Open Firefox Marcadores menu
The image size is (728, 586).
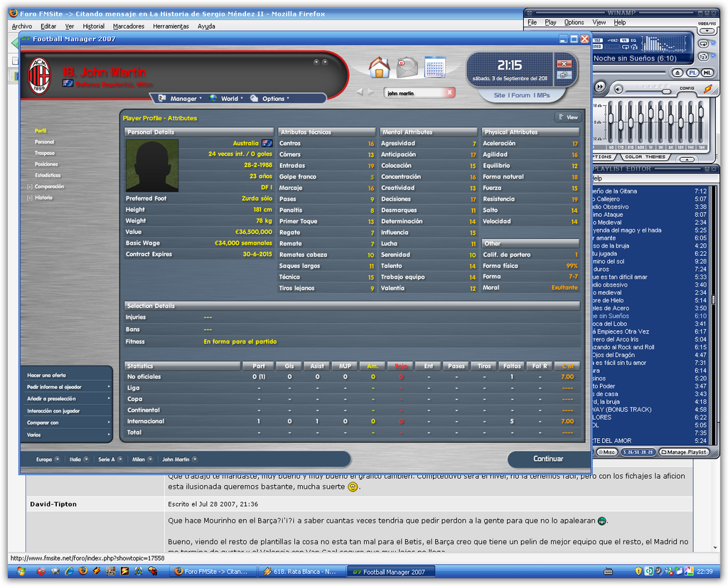129,26
